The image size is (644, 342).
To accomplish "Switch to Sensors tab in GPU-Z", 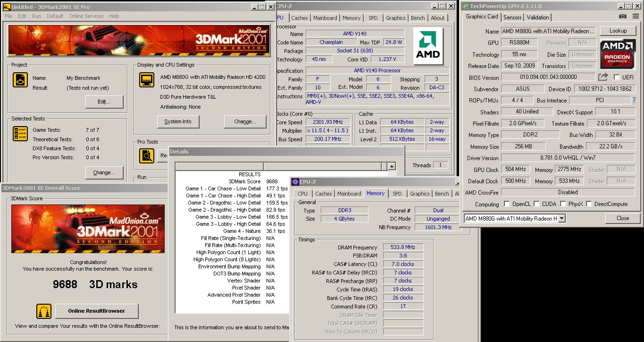I will [512, 17].
